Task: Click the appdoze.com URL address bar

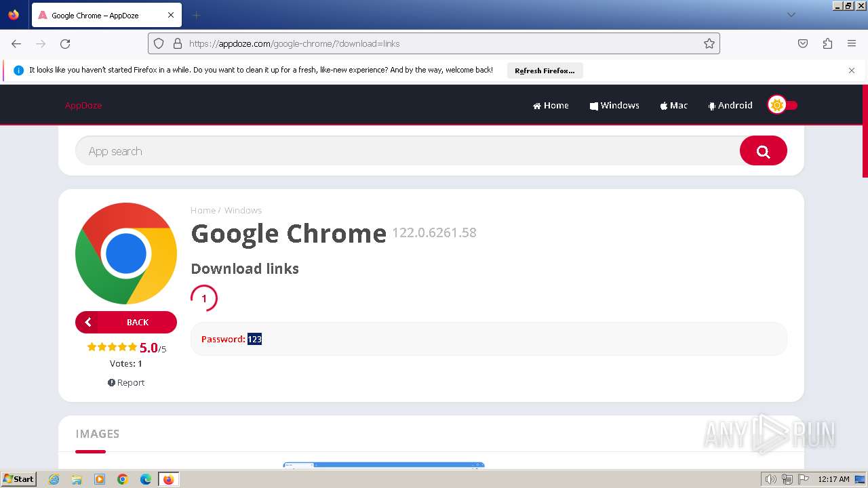Action: pos(434,43)
